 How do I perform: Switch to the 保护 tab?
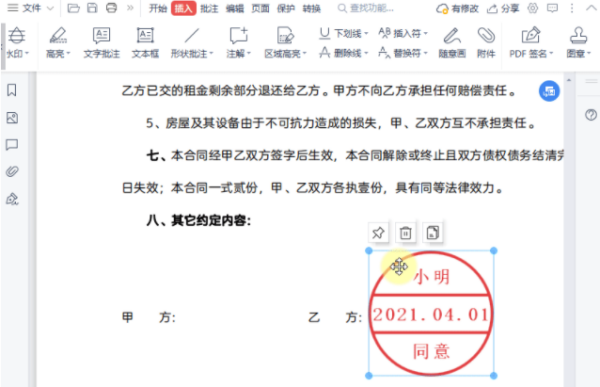[286, 8]
